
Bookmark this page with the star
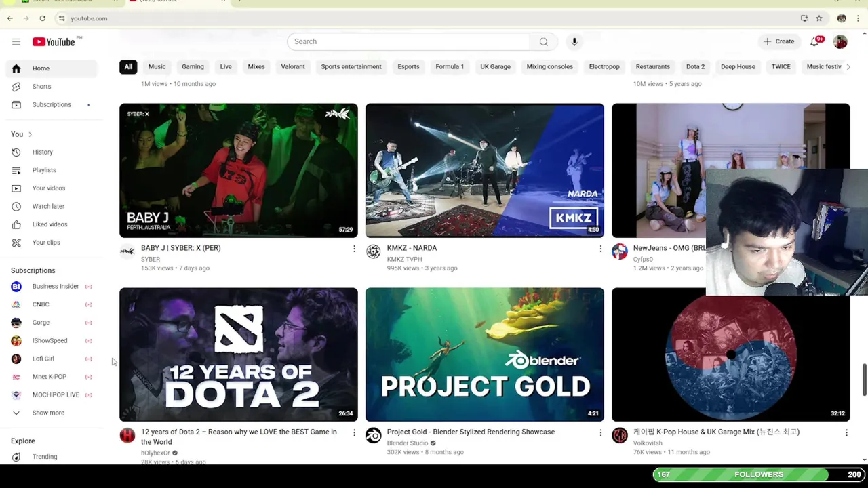[x=819, y=18]
